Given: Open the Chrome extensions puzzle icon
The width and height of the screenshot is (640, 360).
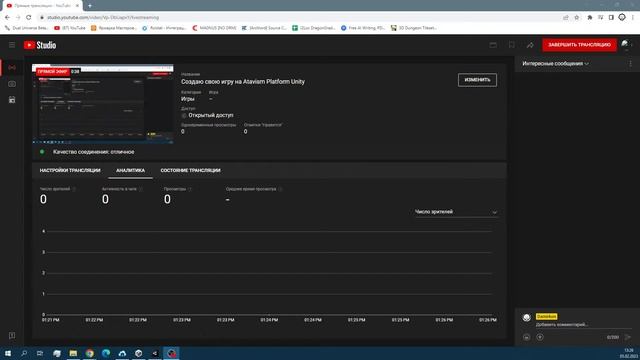Looking at the screenshot, I should pos(590,18).
